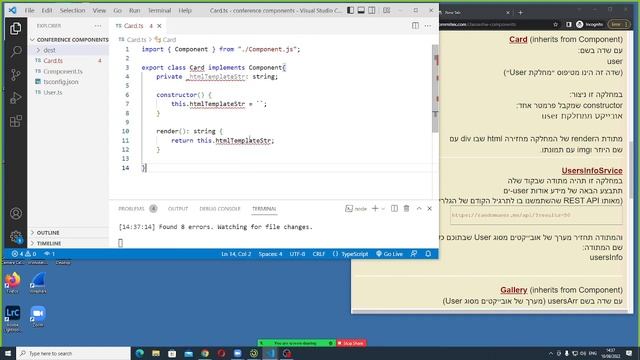Switch to the PROBLEMS panel tab

tap(131, 209)
